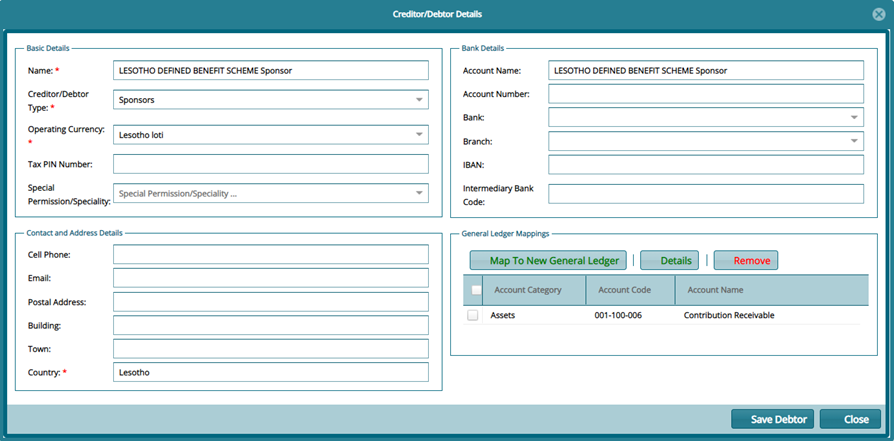The width and height of the screenshot is (894, 441).
Task: Click Map To New General Ledger button
Action: click(548, 261)
